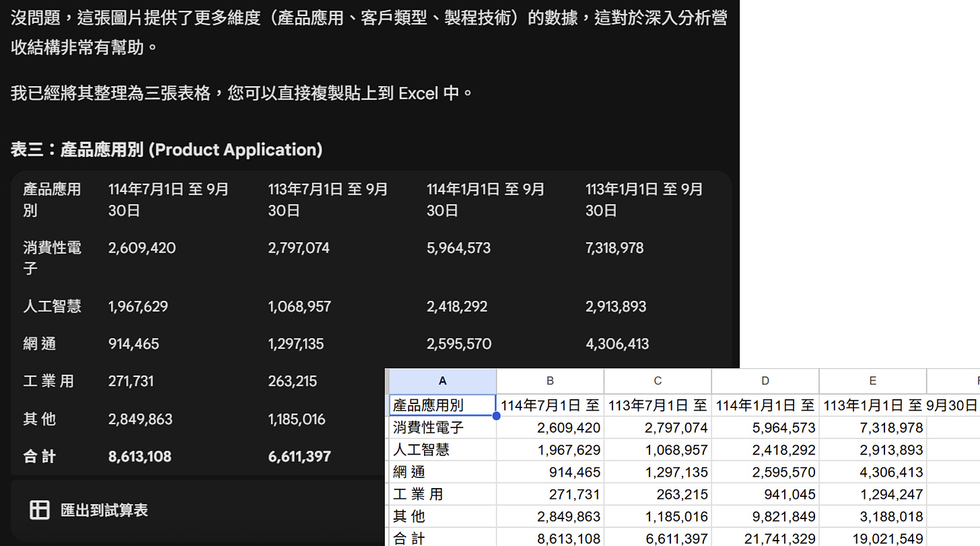The image size is (980, 546).
Task: Click spreadsheet cell C5 with 263,215
Action: click(x=658, y=494)
